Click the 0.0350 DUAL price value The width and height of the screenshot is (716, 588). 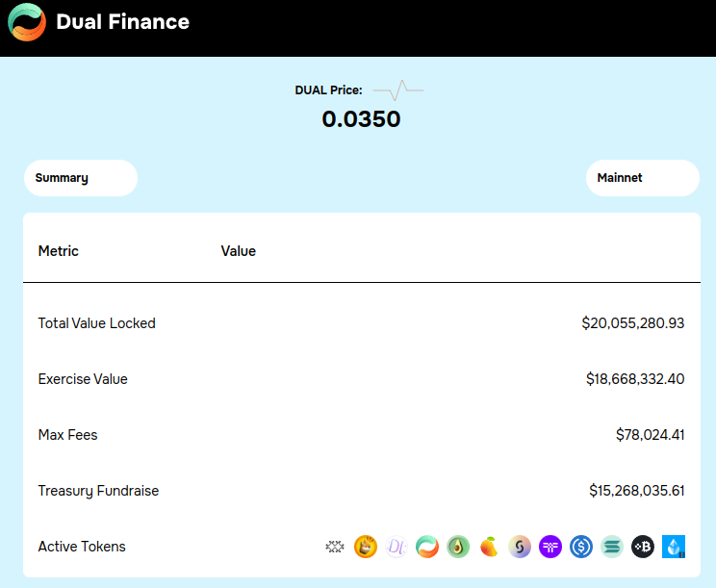[361, 119]
